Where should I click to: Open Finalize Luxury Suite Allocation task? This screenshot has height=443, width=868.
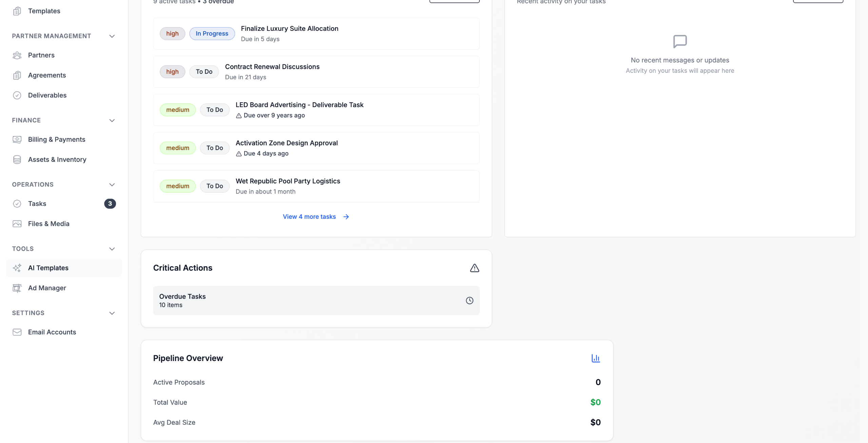[x=290, y=29]
